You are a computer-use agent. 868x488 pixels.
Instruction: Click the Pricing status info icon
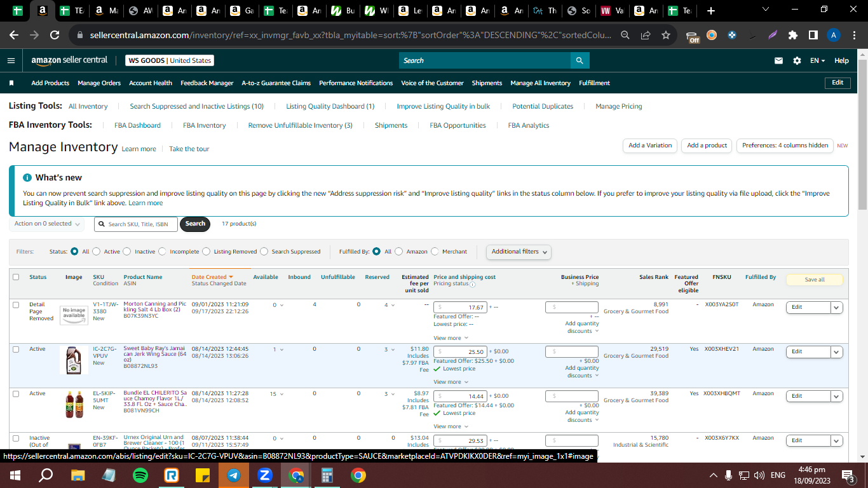pos(473,284)
